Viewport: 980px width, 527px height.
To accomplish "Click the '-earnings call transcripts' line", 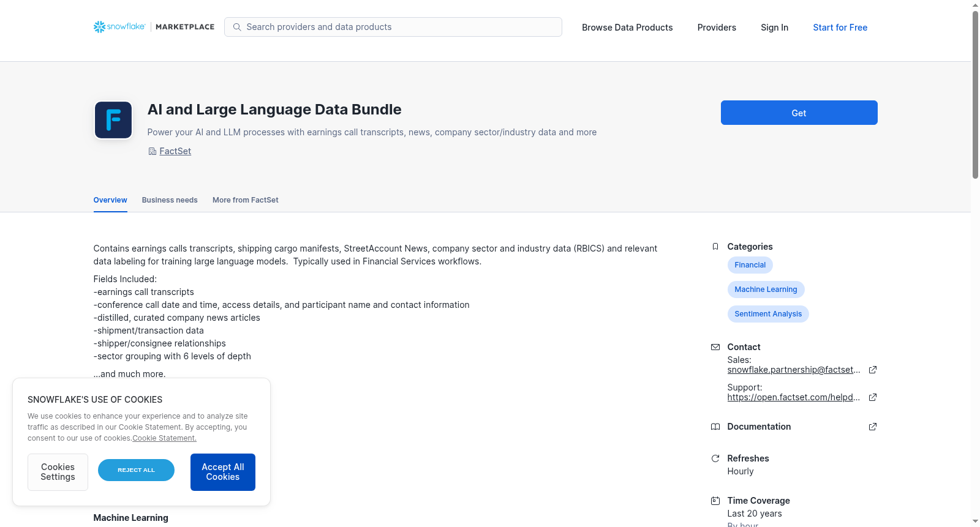I will [x=143, y=292].
